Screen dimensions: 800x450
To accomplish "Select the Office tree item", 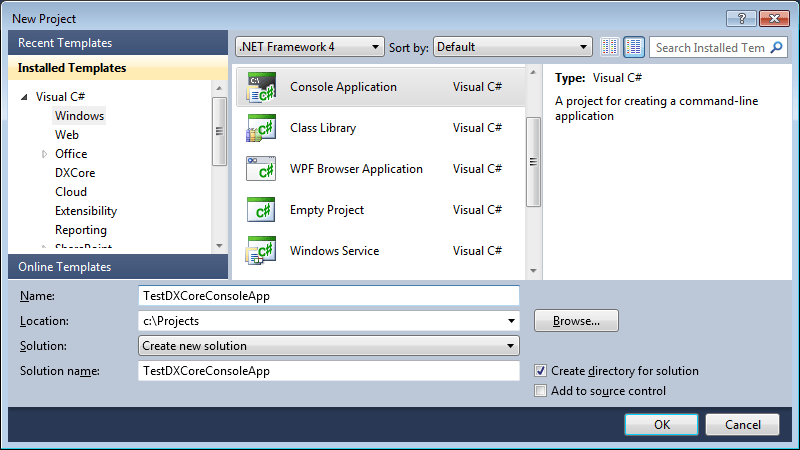I will click(71, 154).
